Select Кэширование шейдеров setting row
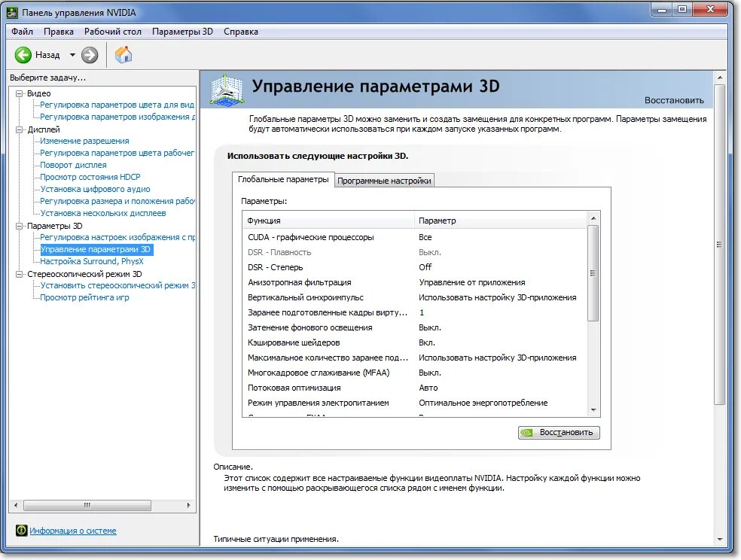 tap(414, 342)
